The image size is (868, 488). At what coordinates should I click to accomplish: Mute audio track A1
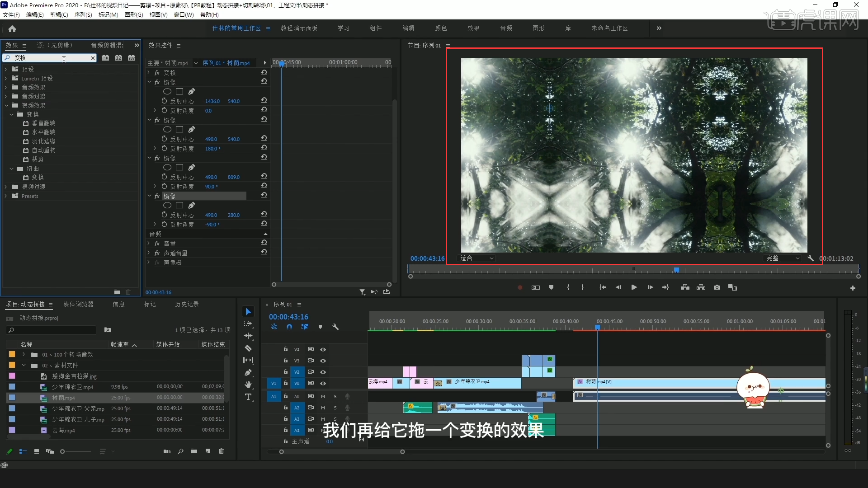click(323, 396)
